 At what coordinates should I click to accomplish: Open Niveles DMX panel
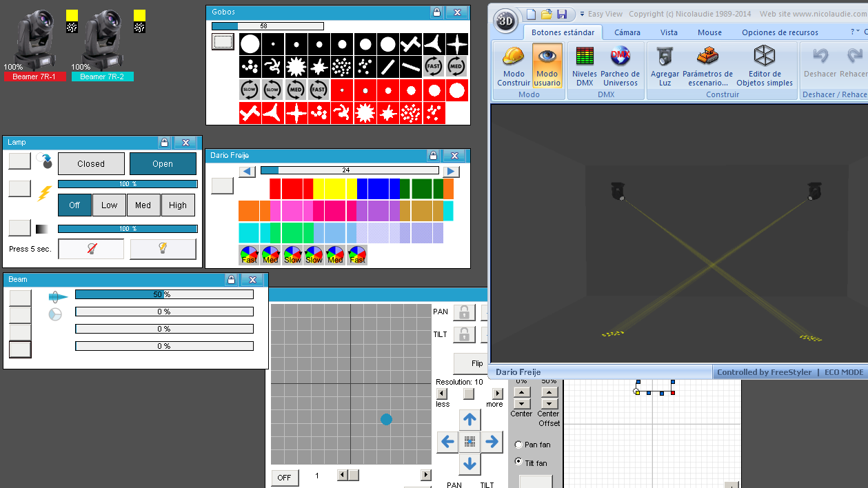(584, 65)
